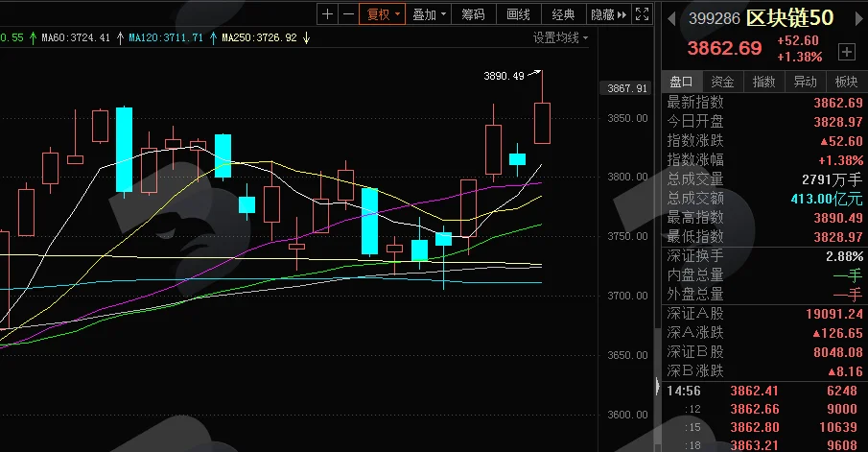The height and width of the screenshot is (452, 868).
Task: Switch to 经典 view
Action: [563, 14]
